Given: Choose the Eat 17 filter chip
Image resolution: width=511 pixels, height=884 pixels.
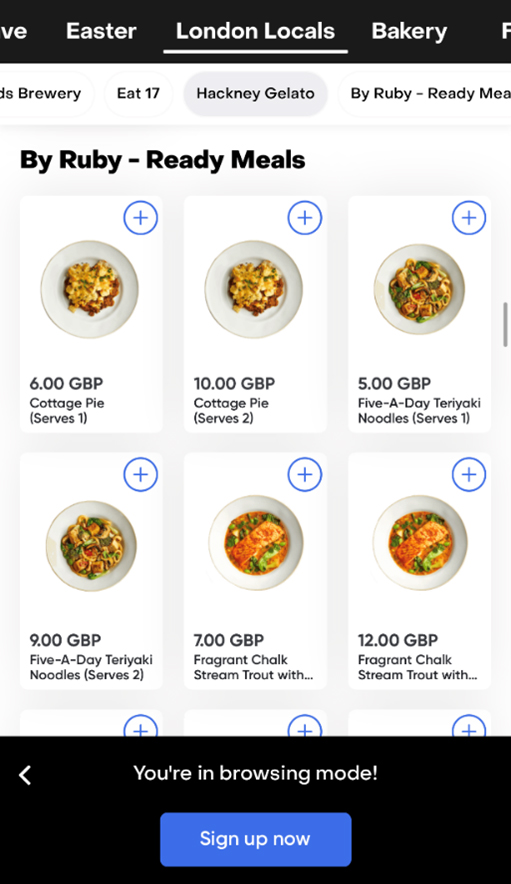Looking at the screenshot, I should [x=138, y=94].
